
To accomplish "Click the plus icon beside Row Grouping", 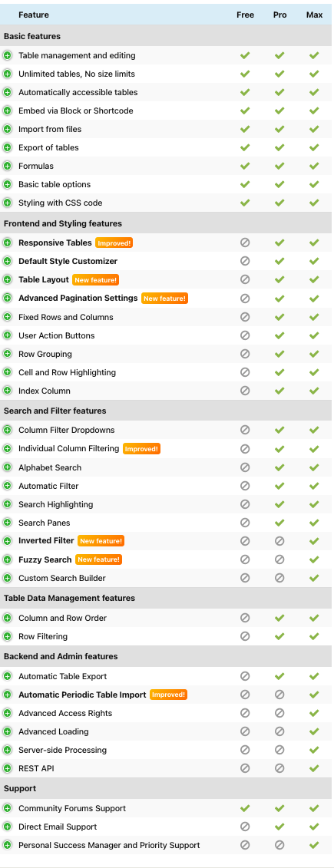I will click(7, 354).
